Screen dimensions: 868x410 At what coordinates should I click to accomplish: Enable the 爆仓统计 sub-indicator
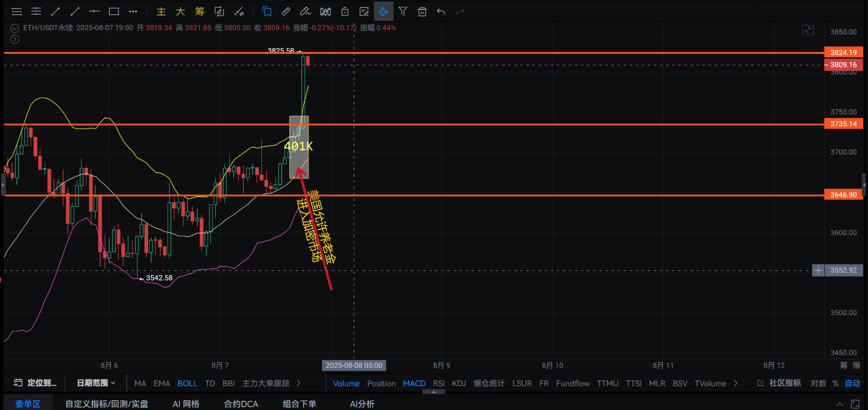pyautogui.click(x=489, y=383)
